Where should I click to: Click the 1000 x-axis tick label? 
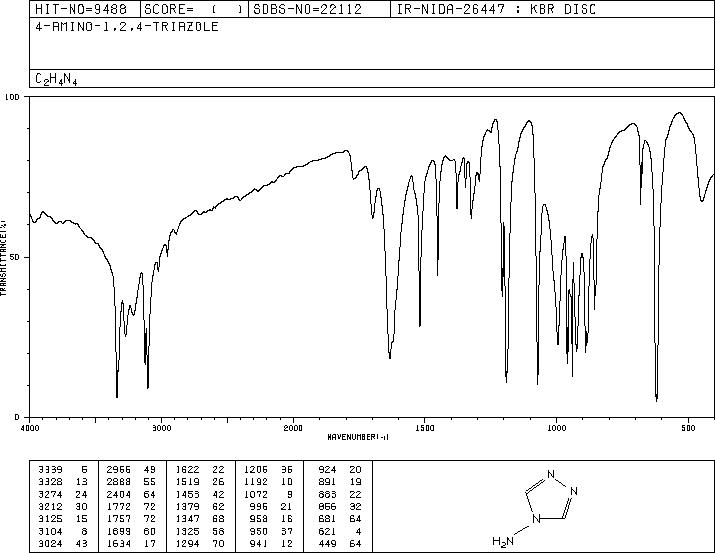(x=556, y=428)
